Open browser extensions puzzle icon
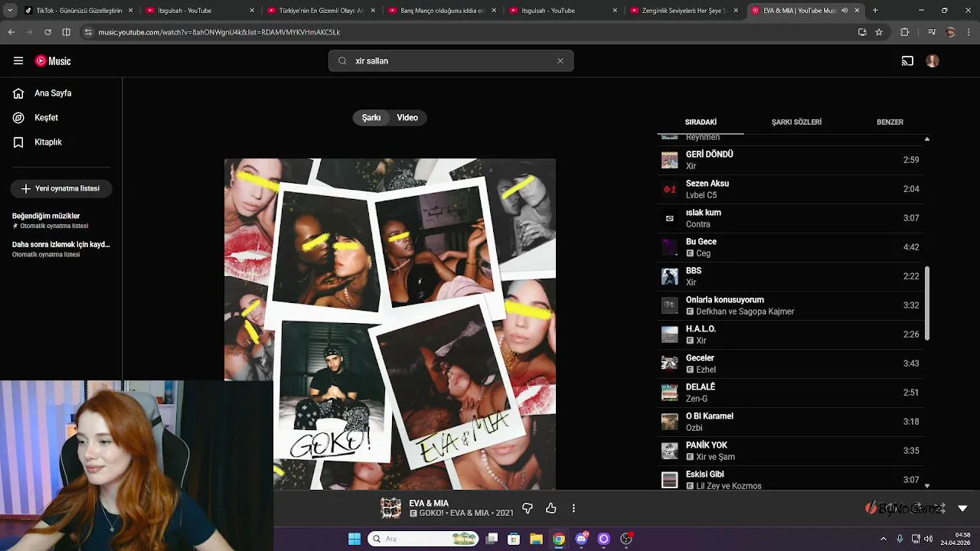This screenshot has height=551, width=980. click(905, 32)
